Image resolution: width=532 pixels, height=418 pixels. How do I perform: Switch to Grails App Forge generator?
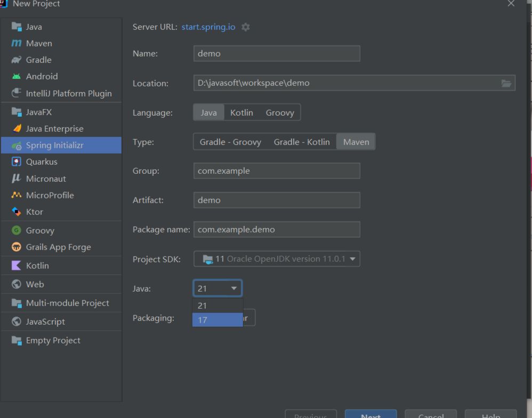tap(58, 247)
